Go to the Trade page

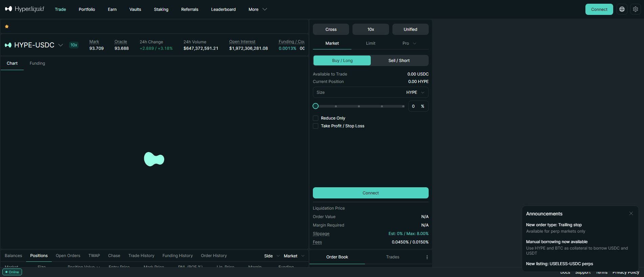[60, 9]
